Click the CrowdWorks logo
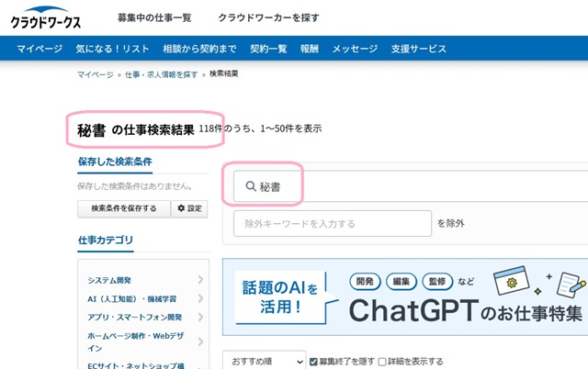Image resolution: width=588 pixels, height=369 pixels. [45, 17]
